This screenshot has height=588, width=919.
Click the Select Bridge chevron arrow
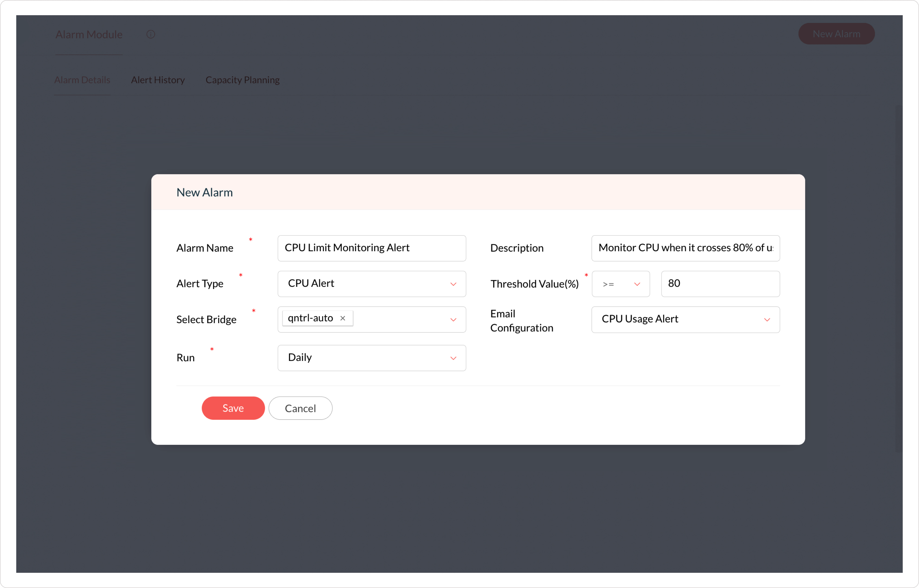(x=453, y=320)
